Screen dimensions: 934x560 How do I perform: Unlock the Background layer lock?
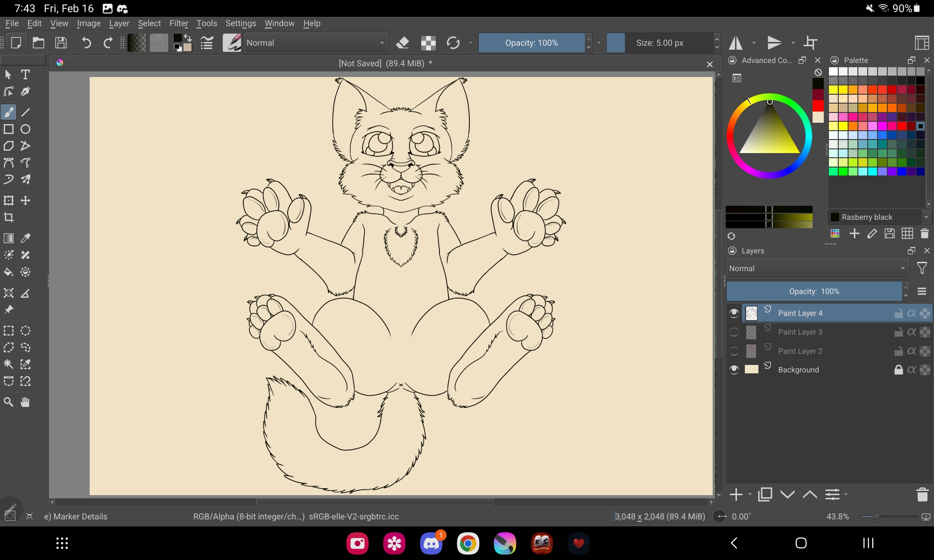898,370
